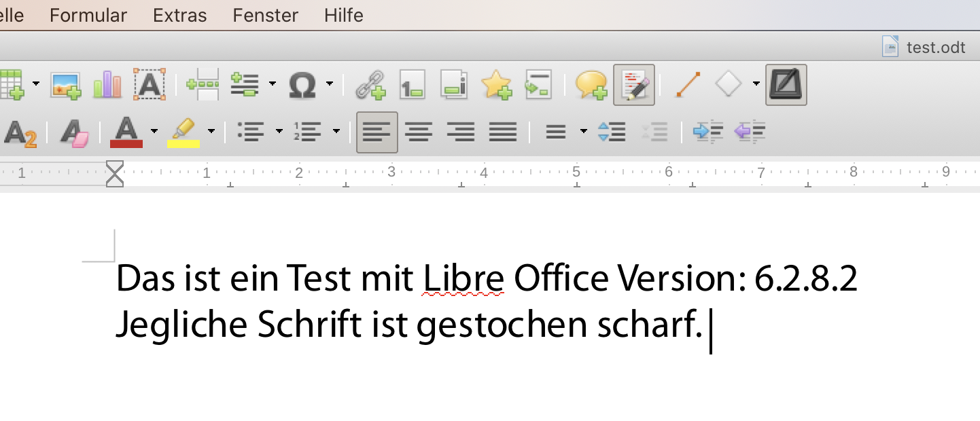Open special character dropdown arrow

click(x=330, y=84)
